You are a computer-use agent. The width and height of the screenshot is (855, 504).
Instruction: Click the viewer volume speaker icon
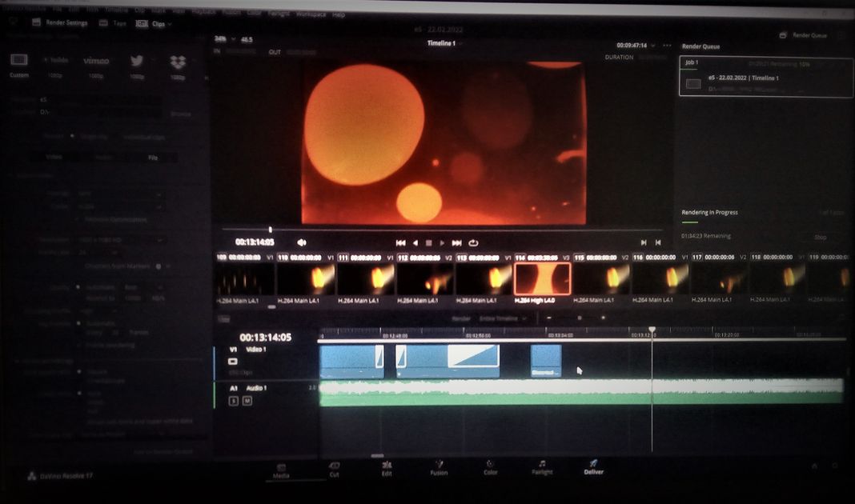[x=302, y=242]
